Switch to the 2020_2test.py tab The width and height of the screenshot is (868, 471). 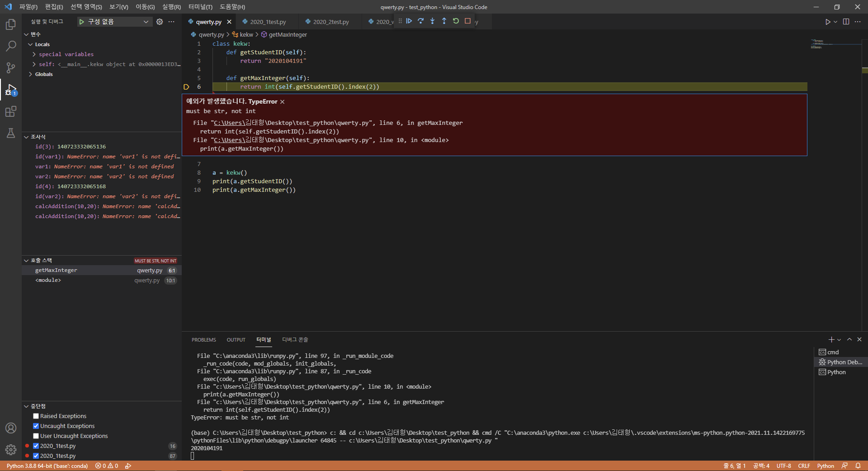tap(331, 22)
